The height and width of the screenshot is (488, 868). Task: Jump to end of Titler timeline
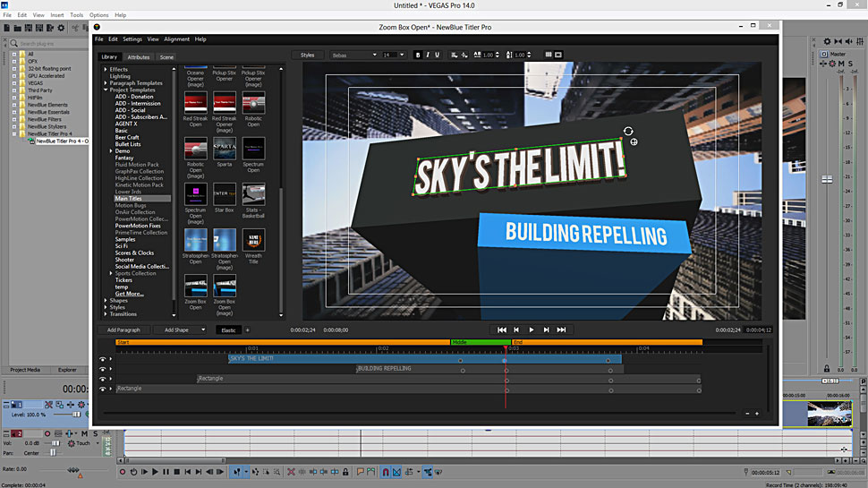point(561,330)
